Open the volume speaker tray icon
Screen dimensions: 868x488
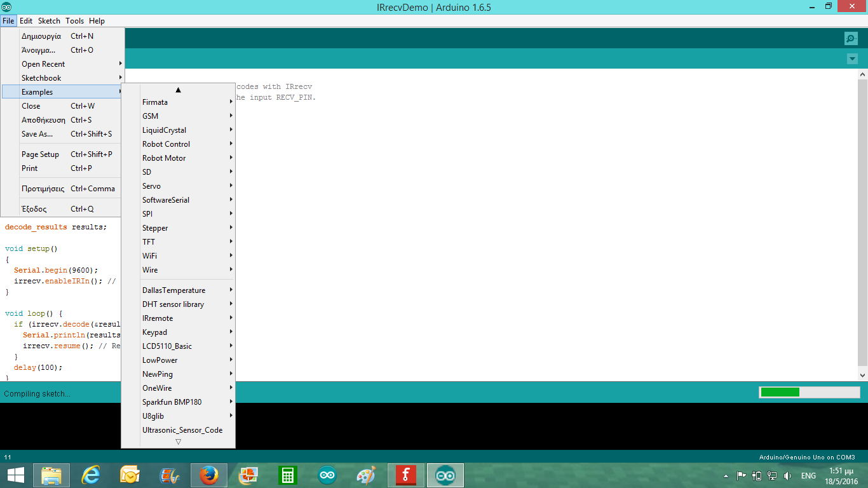[x=788, y=475]
